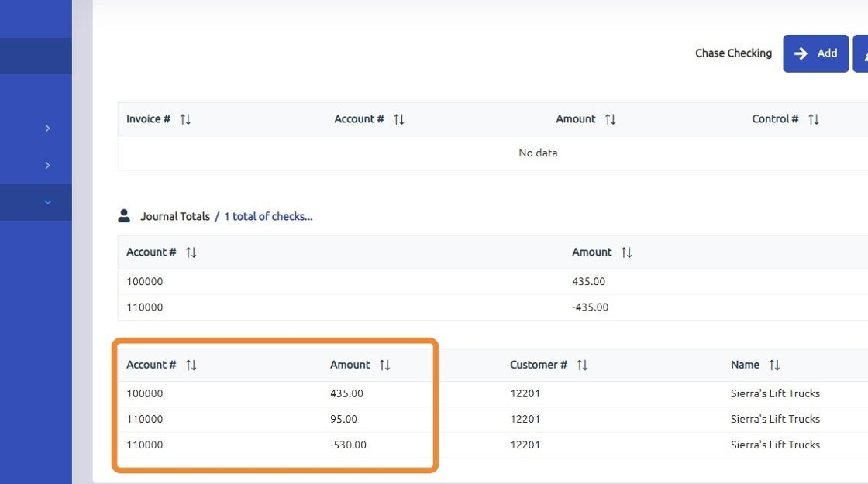Click the Chase Checking label
This screenshot has height=484, width=868.
(x=733, y=53)
